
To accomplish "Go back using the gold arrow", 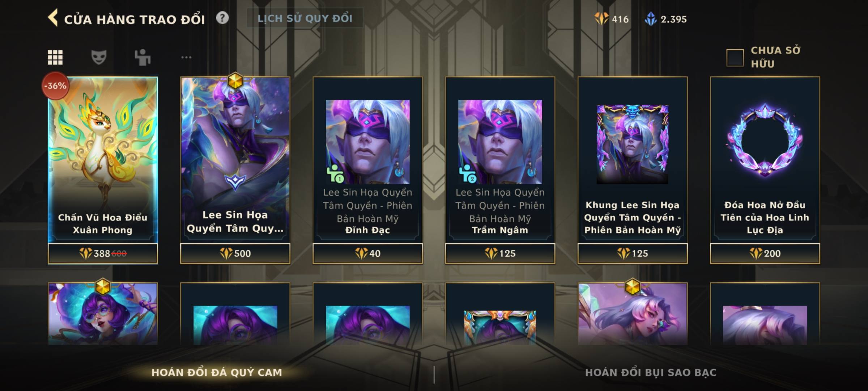I will point(53,18).
